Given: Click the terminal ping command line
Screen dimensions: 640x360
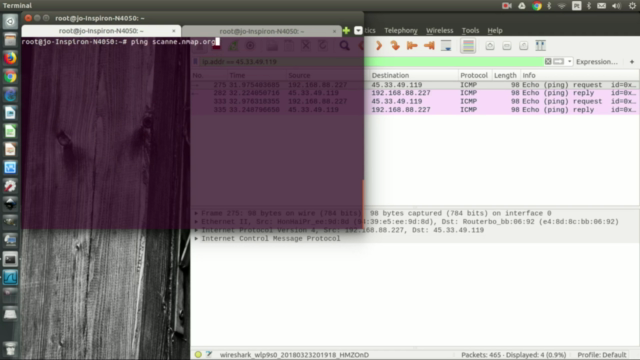Looking at the screenshot, I should 121,42.
